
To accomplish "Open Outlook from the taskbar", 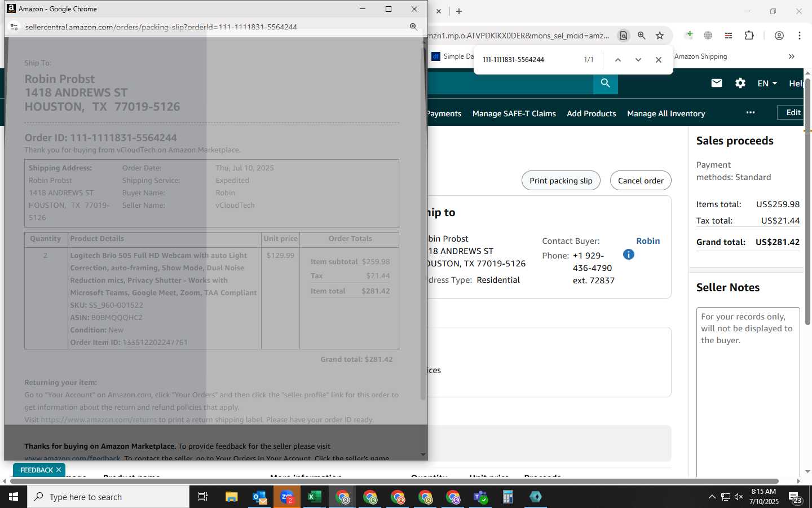I will click(259, 497).
